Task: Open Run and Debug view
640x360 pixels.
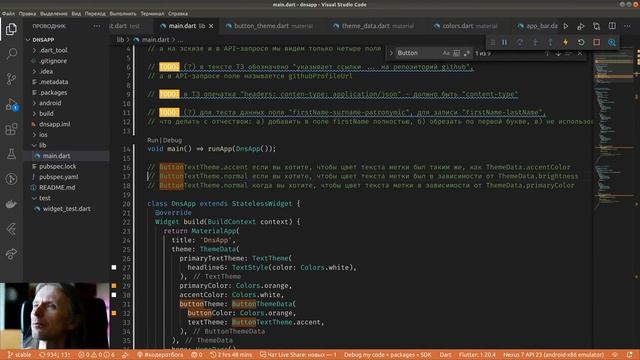Action: pos(11,104)
